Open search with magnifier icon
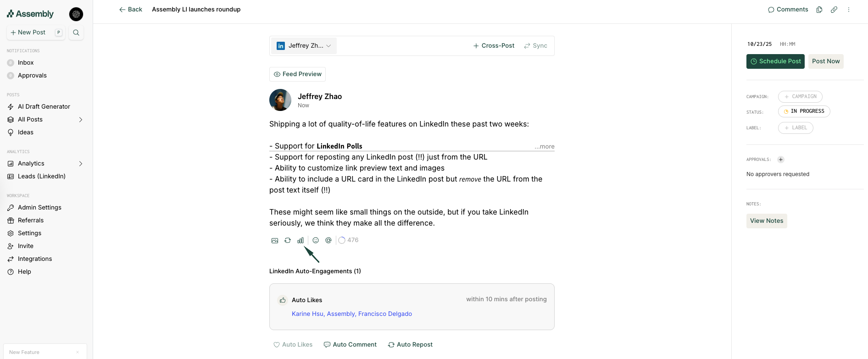868x359 pixels. (x=76, y=33)
